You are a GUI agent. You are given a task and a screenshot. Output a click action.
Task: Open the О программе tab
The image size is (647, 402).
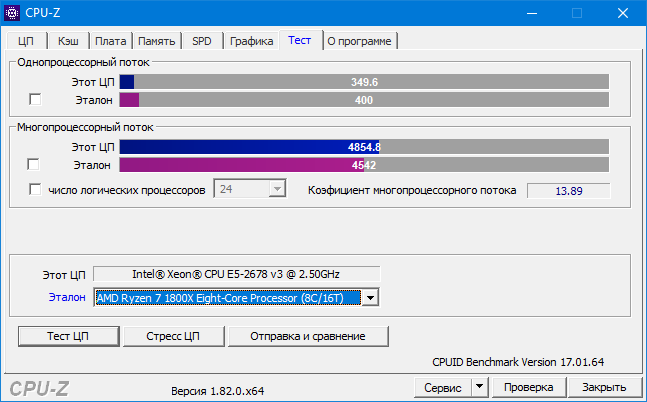click(x=359, y=41)
